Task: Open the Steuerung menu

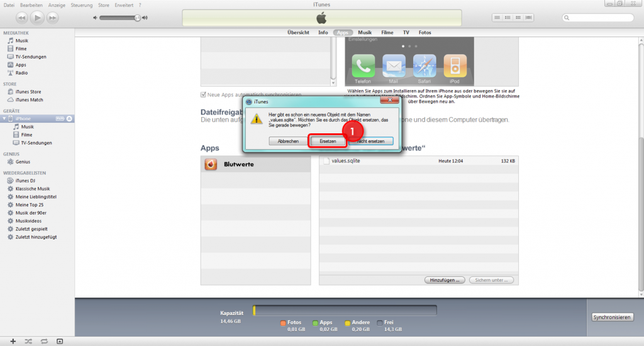Action: coord(81,5)
